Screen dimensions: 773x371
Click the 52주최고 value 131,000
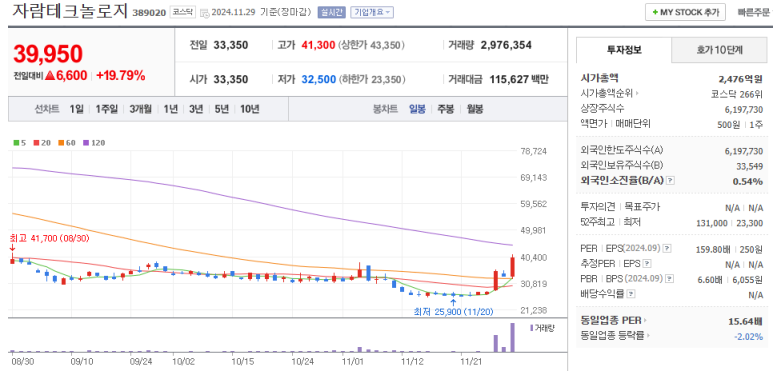tap(712, 223)
